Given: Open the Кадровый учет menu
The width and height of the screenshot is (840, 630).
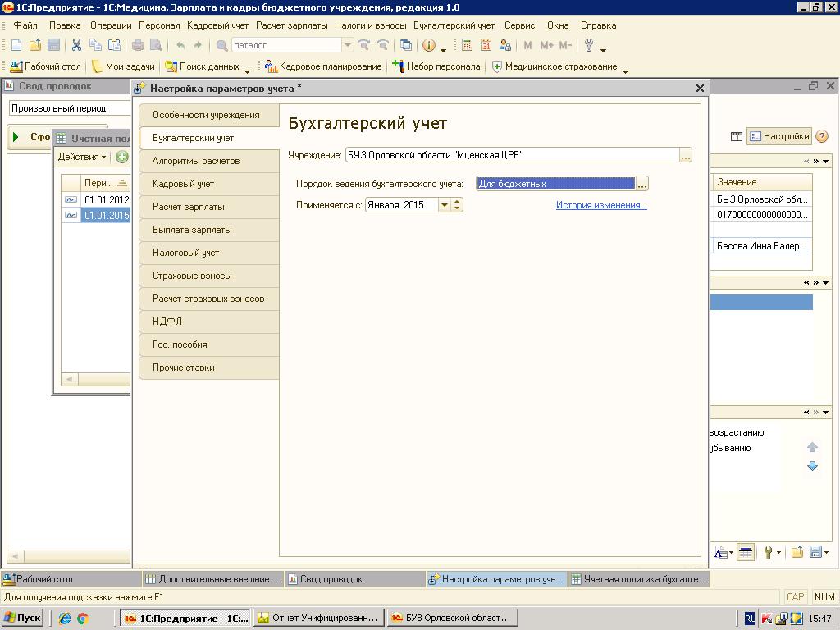Looking at the screenshot, I should click(217, 25).
